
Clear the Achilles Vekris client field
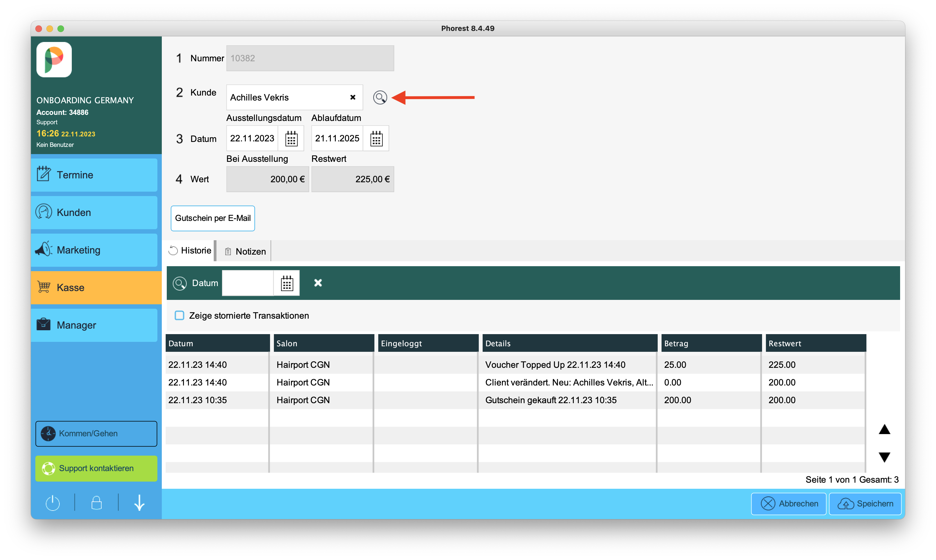pyautogui.click(x=352, y=97)
